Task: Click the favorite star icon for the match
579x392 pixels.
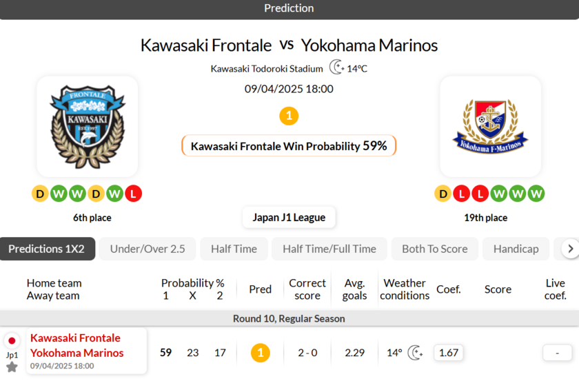Action: coord(12,367)
